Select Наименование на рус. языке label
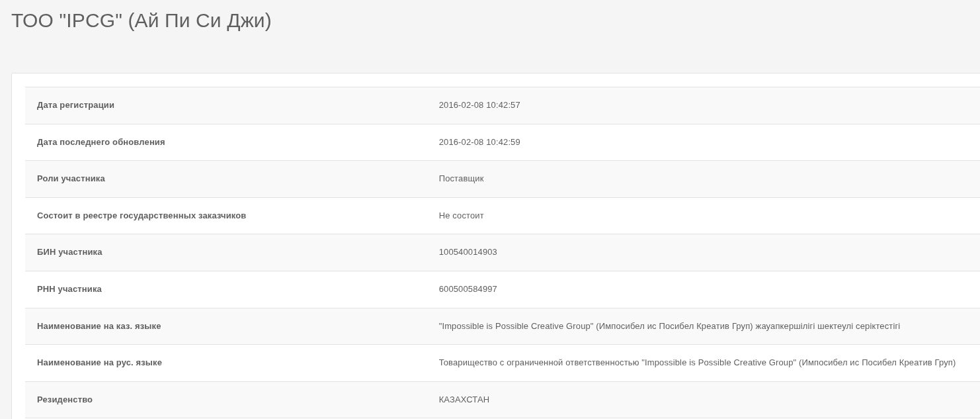980x419 pixels. 99,363
